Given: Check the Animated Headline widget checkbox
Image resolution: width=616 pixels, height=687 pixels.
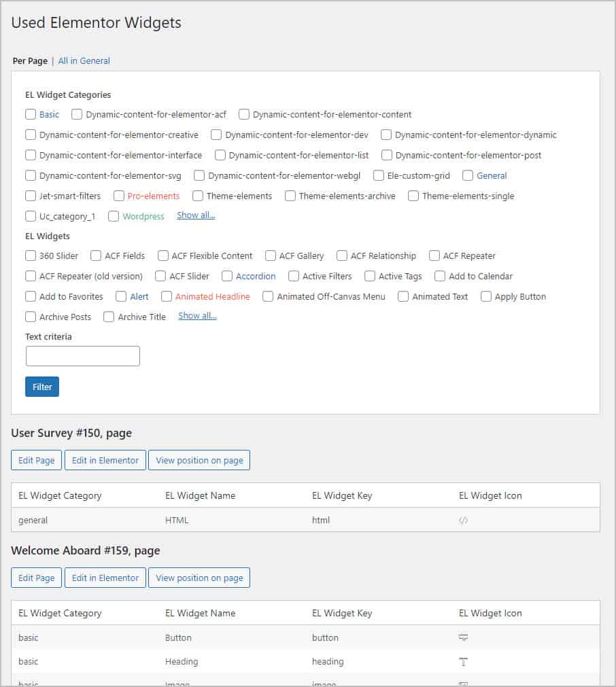Looking at the screenshot, I should pyautogui.click(x=167, y=297).
